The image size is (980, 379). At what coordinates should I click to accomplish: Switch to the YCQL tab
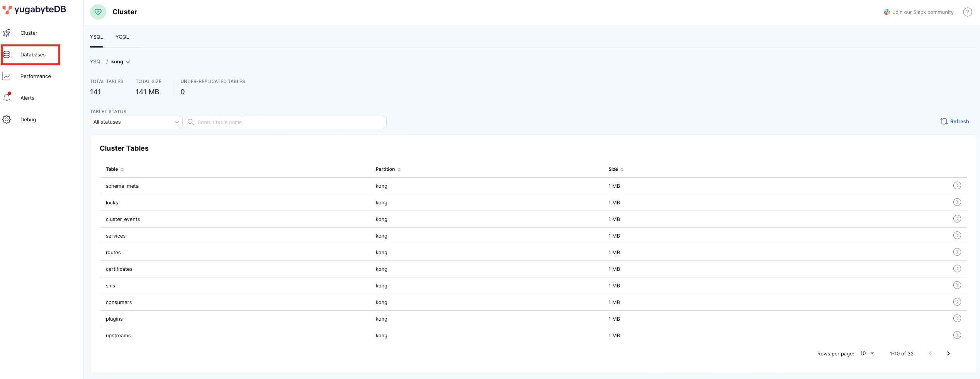[x=122, y=37]
